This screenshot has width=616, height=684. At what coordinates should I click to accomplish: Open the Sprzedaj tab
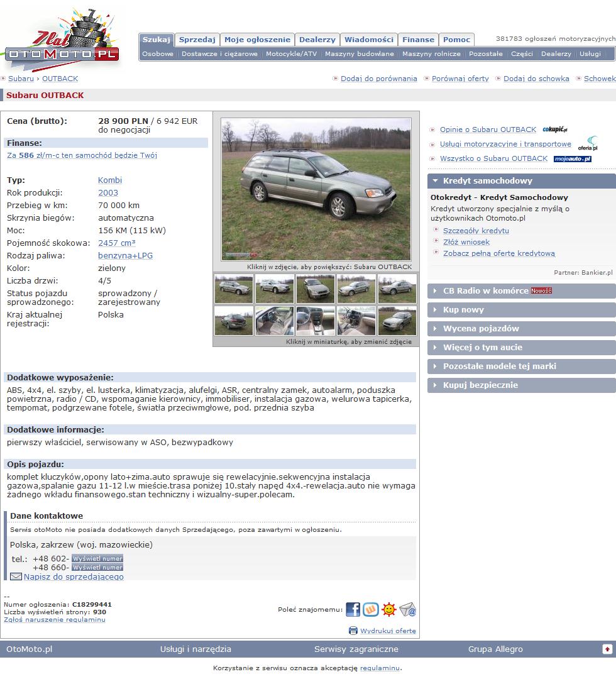tap(197, 40)
